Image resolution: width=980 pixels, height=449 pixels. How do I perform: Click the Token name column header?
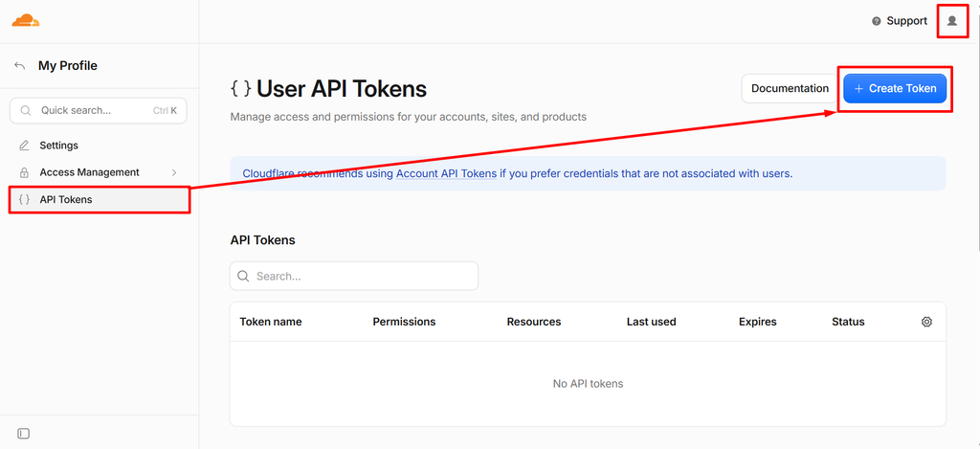tap(271, 322)
